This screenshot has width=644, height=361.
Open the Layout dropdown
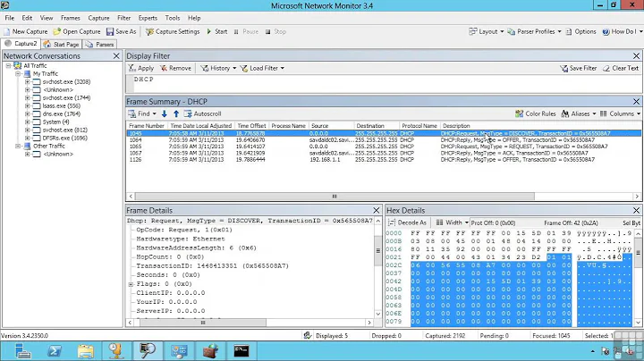[487, 31]
